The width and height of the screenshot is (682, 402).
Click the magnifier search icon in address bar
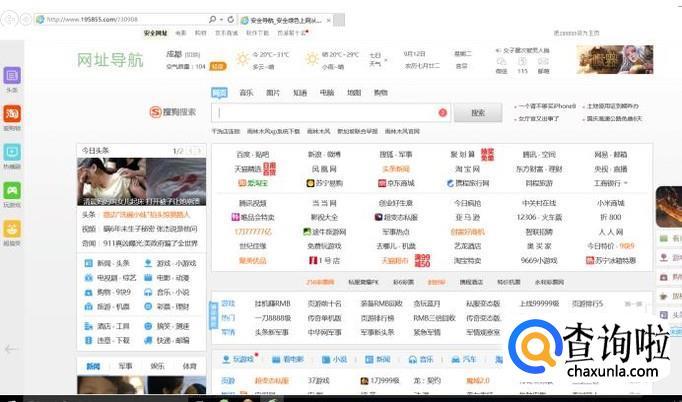[x=212, y=20]
